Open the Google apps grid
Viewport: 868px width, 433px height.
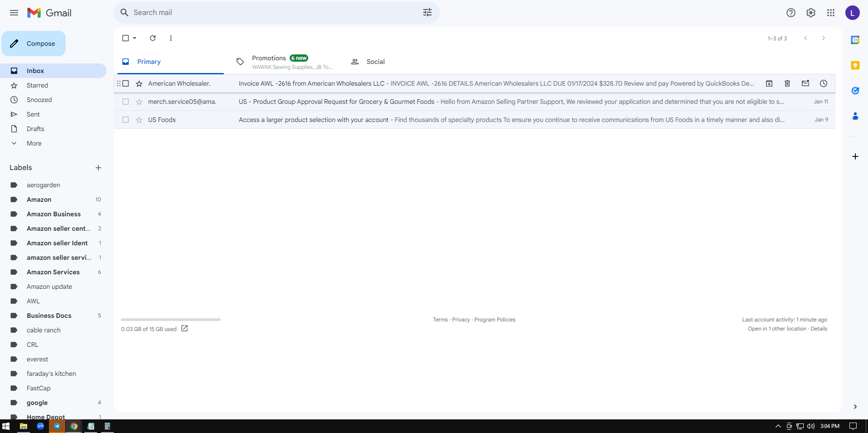pos(831,13)
